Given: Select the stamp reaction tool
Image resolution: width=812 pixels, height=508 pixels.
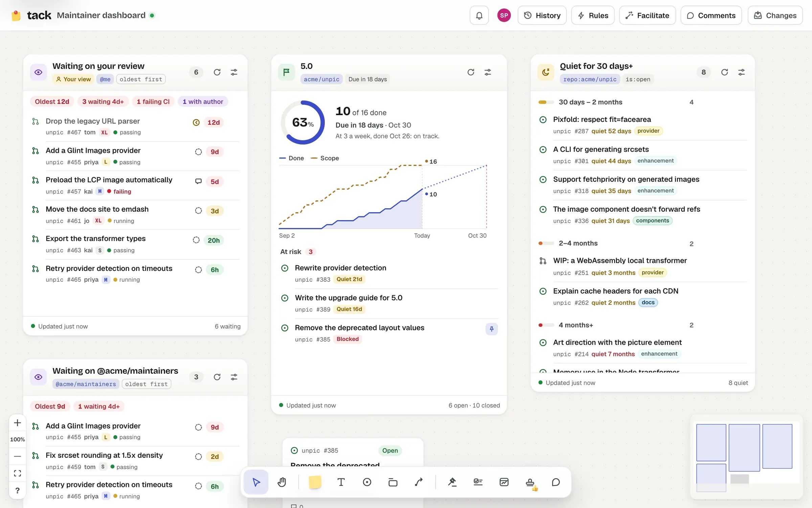Looking at the screenshot, I should point(530,482).
